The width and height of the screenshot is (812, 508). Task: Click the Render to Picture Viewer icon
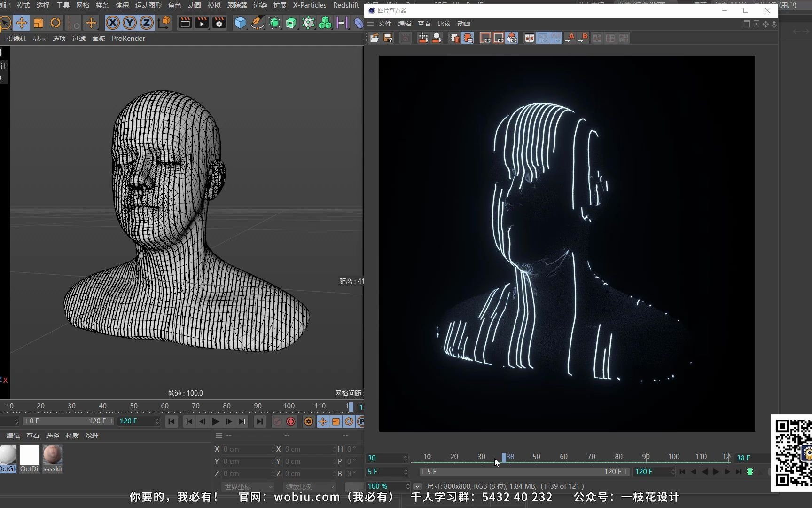pyautogui.click(x=202, y=23)
